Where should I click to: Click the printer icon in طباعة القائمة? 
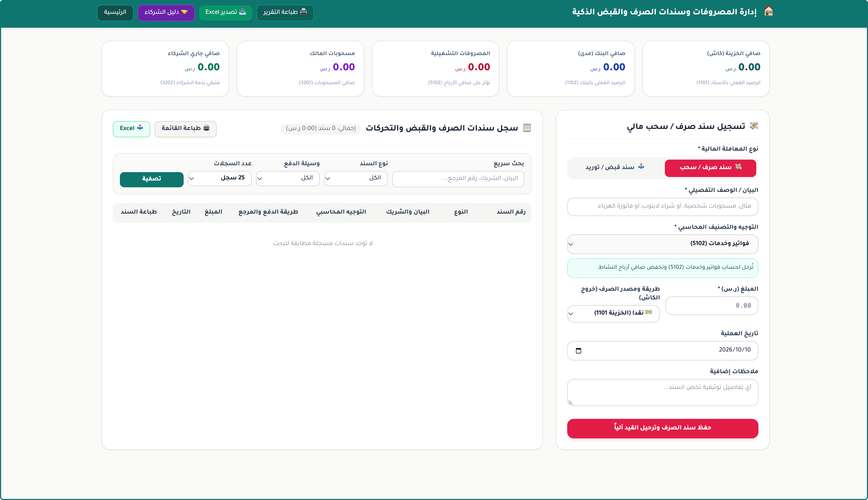click(206, 128)
